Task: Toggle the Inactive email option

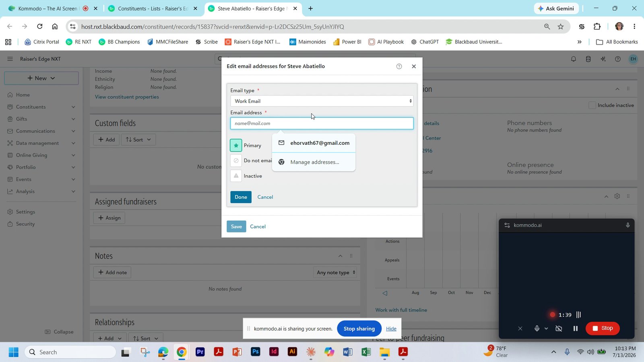Action: tap(236, 176)
